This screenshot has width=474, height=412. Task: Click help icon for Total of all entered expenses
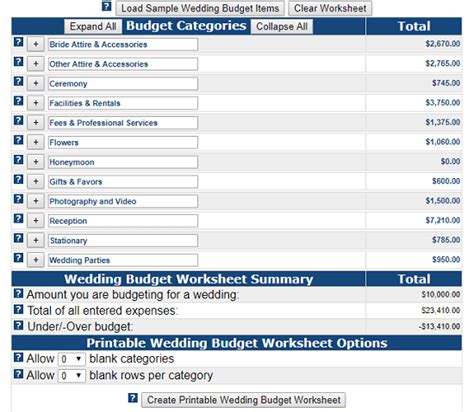click(19, 309)
